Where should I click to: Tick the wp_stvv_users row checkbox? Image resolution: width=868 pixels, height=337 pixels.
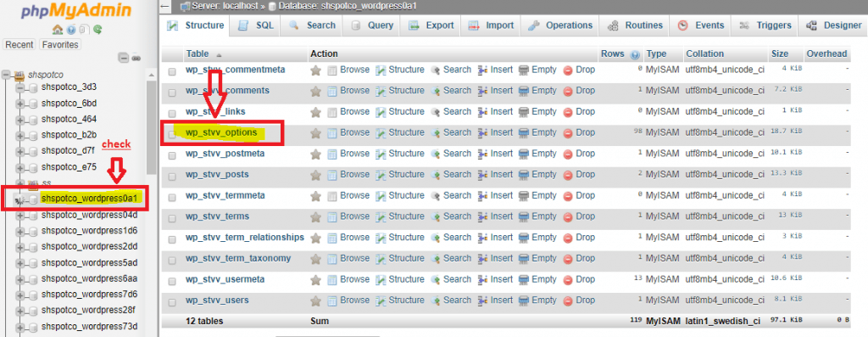[x=172, y=302]
